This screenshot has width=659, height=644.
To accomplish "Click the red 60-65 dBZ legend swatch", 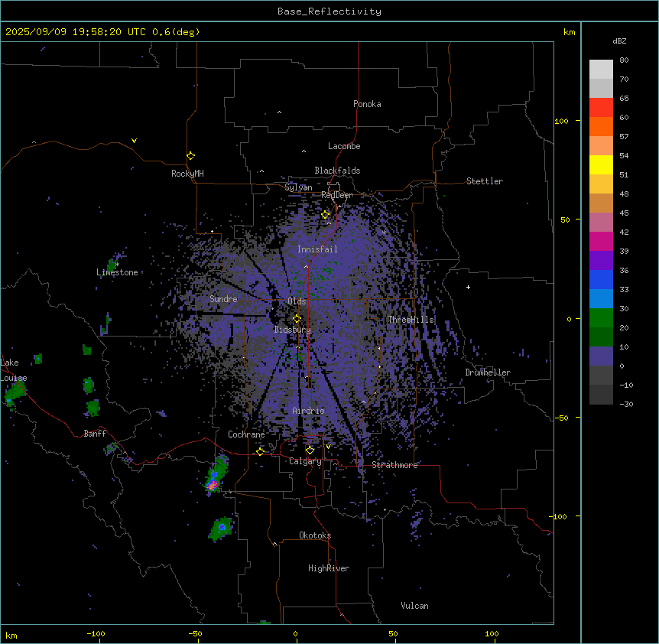I will coord(601,108).
